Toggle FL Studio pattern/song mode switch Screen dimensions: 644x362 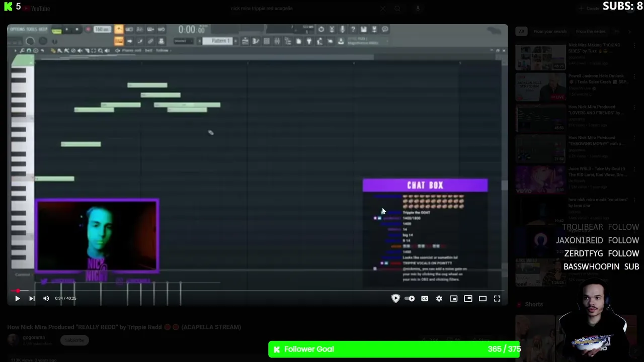tap(56, 30)
